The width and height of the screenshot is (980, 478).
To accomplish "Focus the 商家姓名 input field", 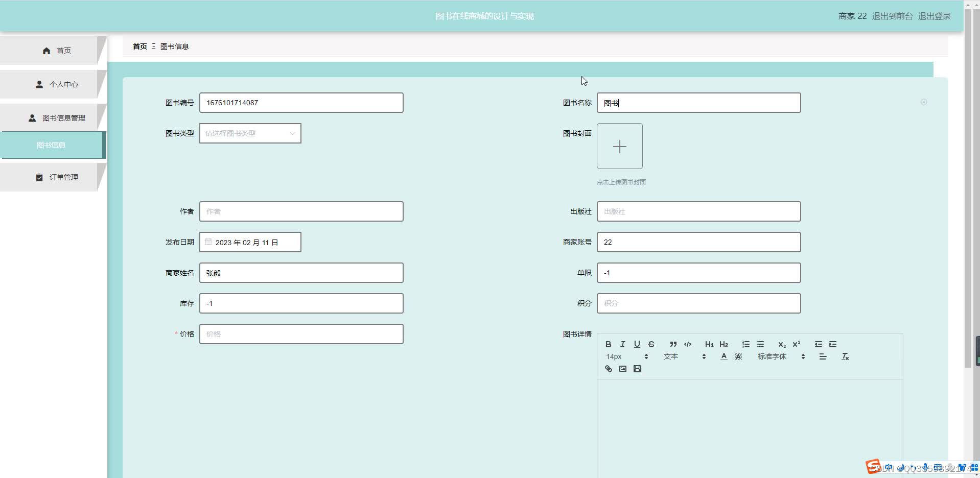I will pyautogui.click(x=301, y=273).
